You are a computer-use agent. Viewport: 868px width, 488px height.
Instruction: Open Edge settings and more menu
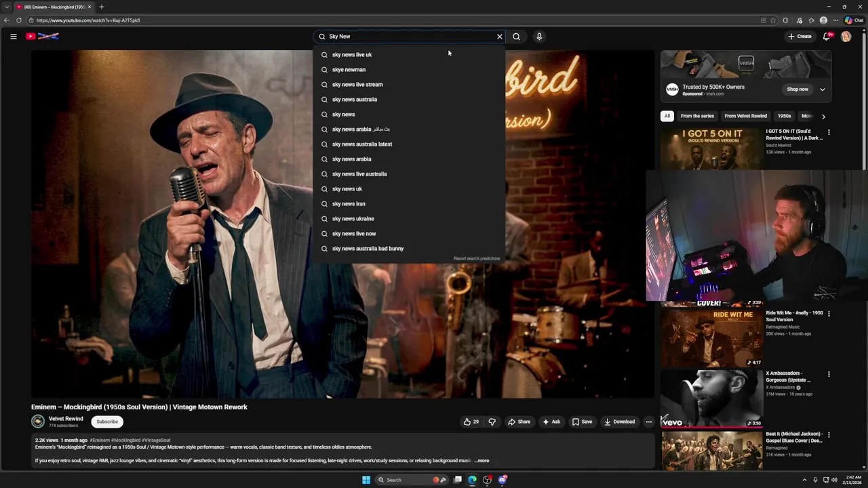click(835, 20)
